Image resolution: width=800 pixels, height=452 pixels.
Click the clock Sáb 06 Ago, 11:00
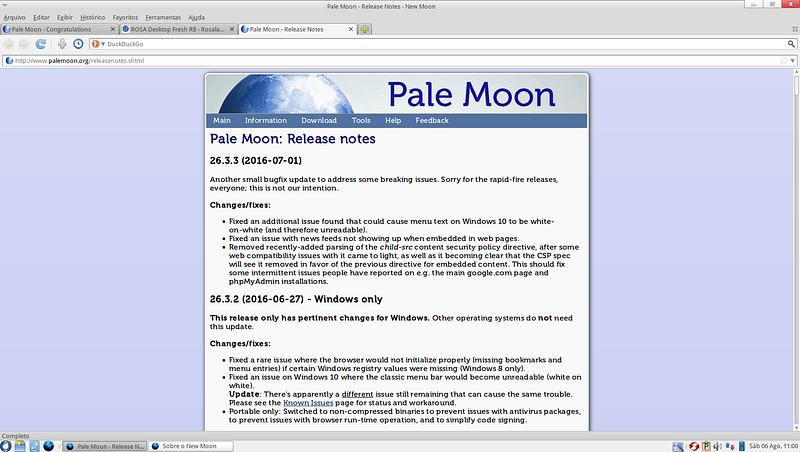click(x=774, y=446)
